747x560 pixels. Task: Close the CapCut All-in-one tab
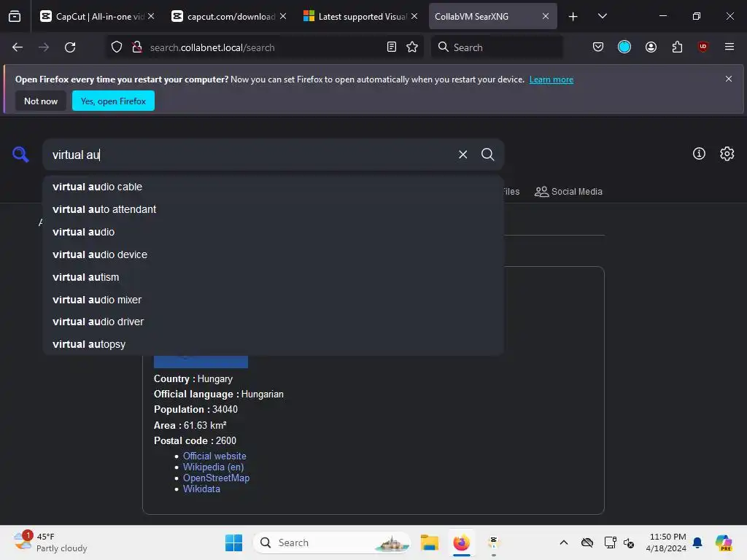[151, 16]
